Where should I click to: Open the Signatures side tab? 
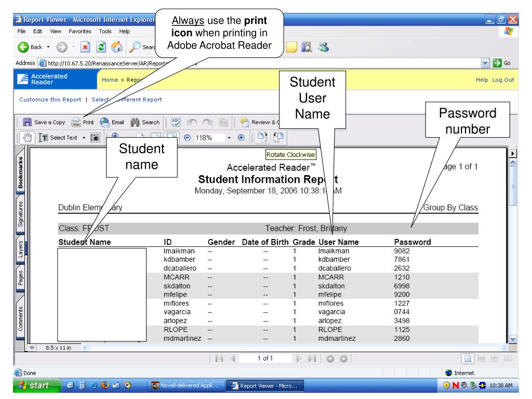coord(20,214)
